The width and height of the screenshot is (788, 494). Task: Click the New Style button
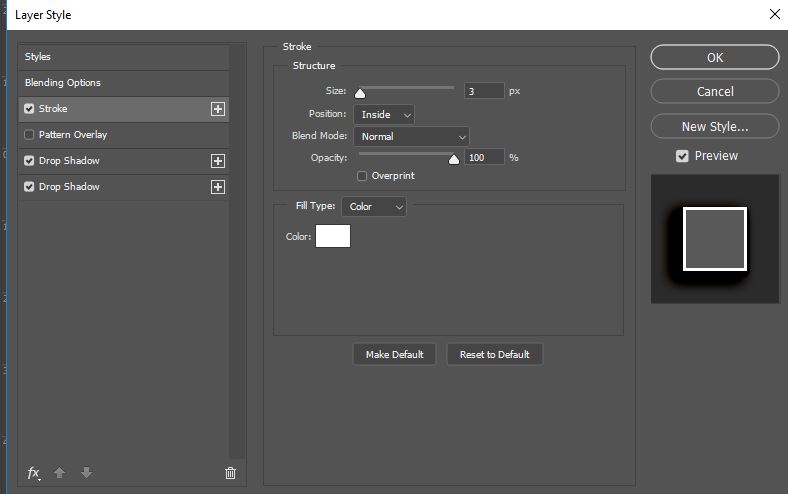(715, 127)
